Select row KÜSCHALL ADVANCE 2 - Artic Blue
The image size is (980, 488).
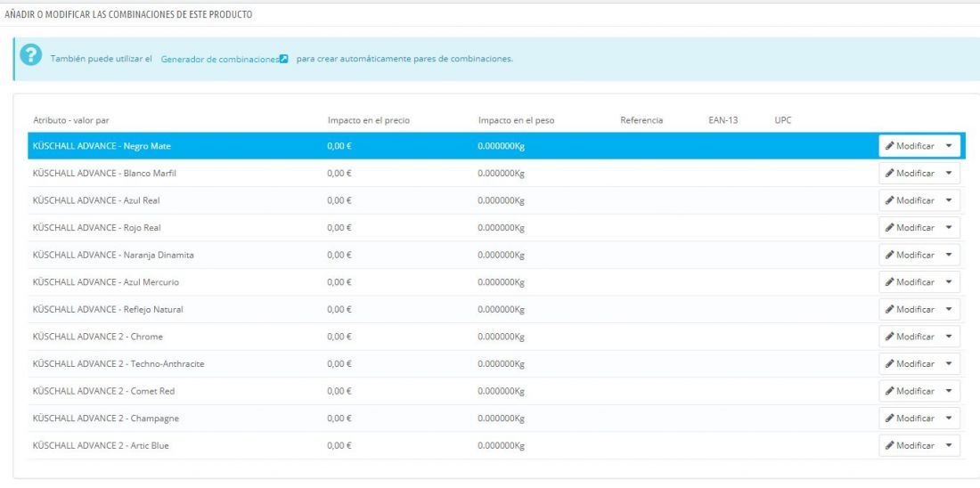pos(496,445)
